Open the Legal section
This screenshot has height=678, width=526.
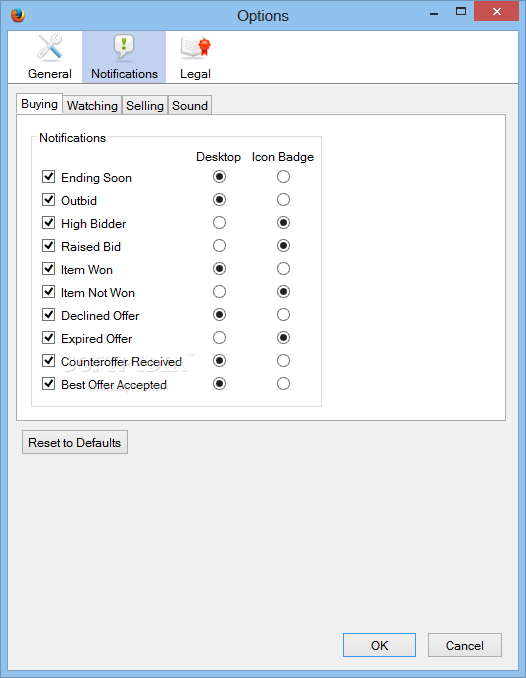[195, 58]
